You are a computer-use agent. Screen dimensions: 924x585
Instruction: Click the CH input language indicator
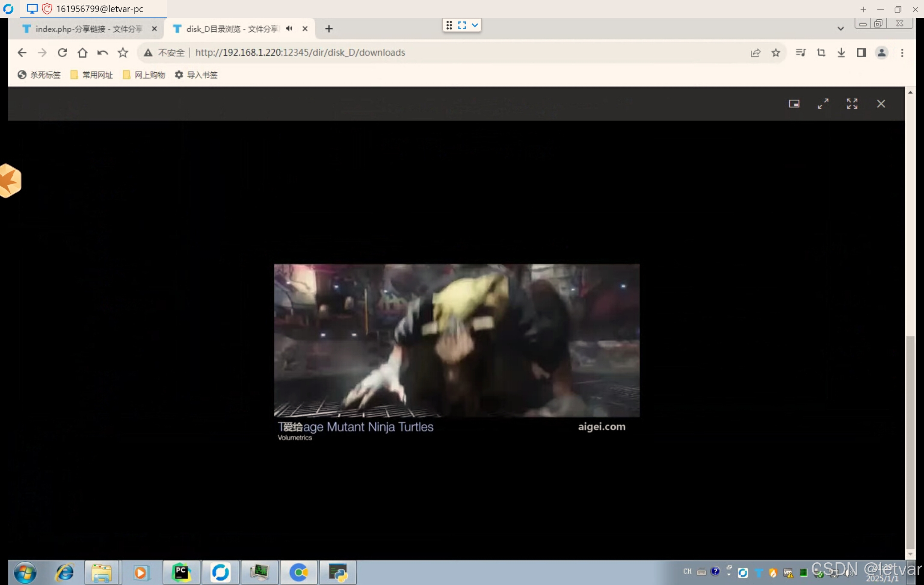[x=687, y=571]
